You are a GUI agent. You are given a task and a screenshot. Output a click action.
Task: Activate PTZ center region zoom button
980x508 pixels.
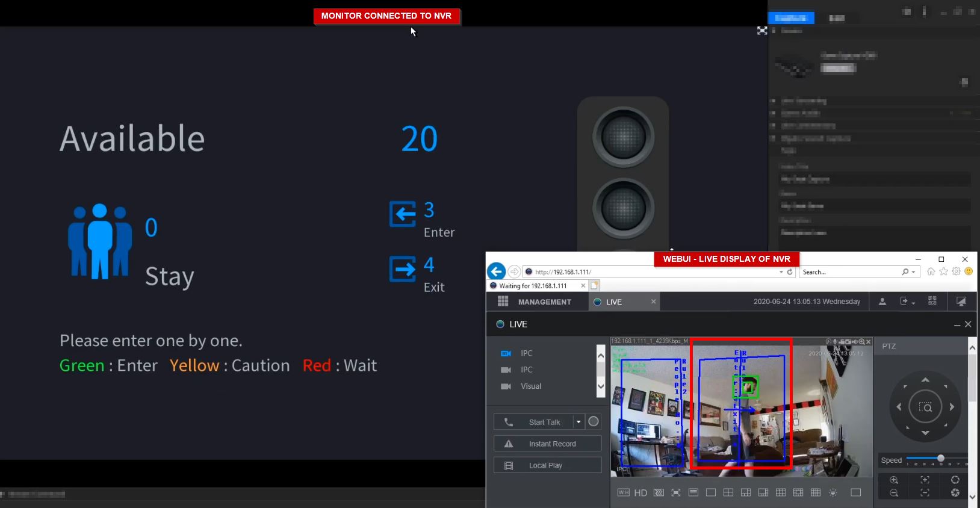click(x=925, y=407)
